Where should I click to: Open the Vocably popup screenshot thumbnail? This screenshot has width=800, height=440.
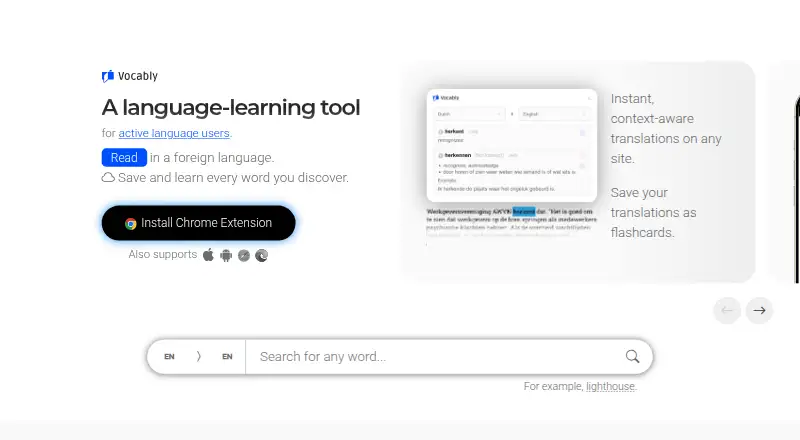click(x=512, y=145)
